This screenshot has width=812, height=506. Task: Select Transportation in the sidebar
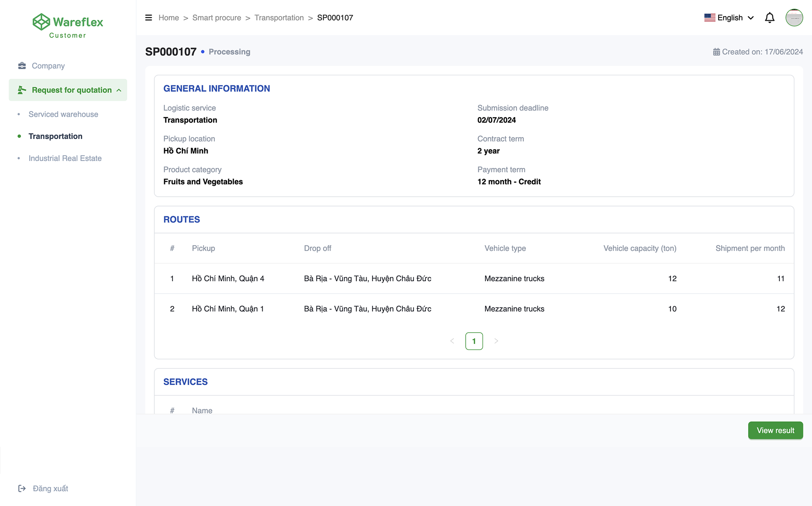click(x=55, y=136)
